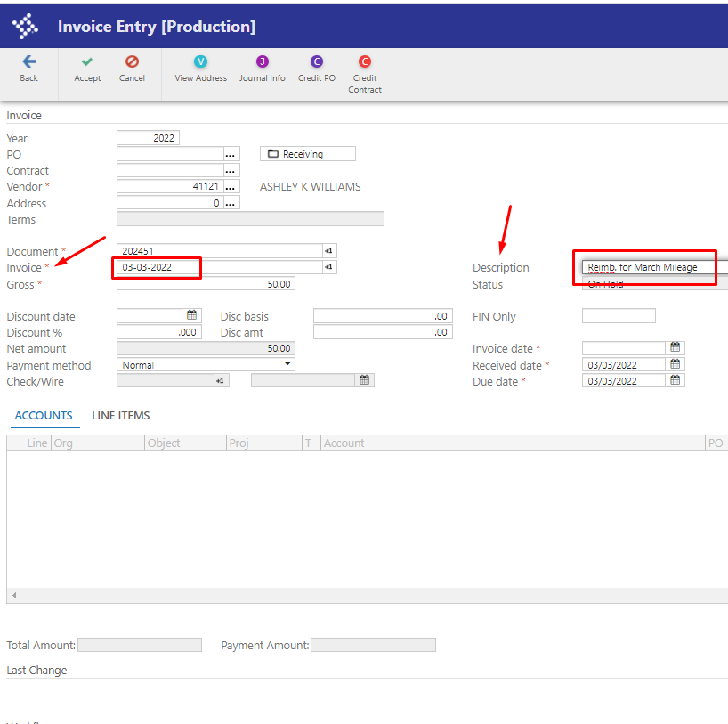
Task: Click the Org column header
Action: click(98, 443)
